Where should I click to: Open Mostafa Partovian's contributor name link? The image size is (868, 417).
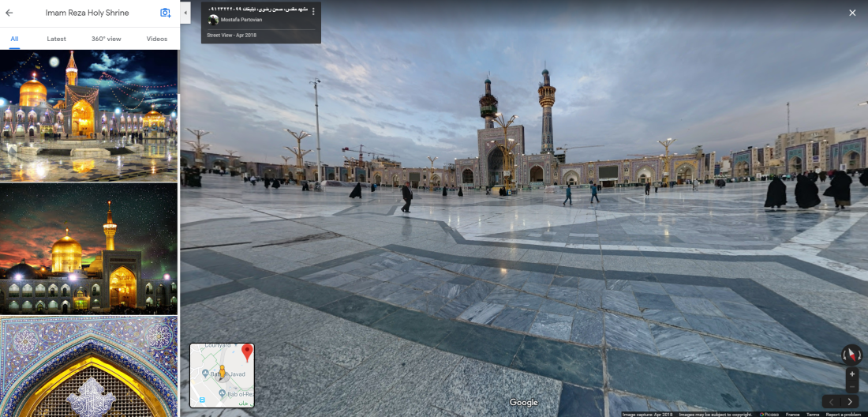coord(242,20)
